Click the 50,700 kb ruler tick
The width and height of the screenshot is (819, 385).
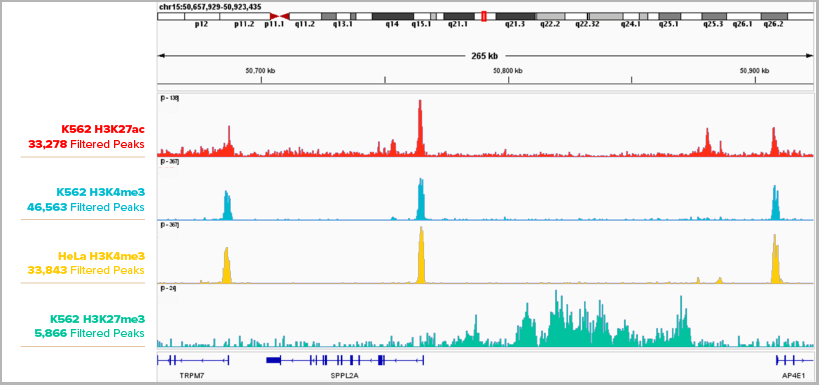pyautogui.click(x=260, y=71)
